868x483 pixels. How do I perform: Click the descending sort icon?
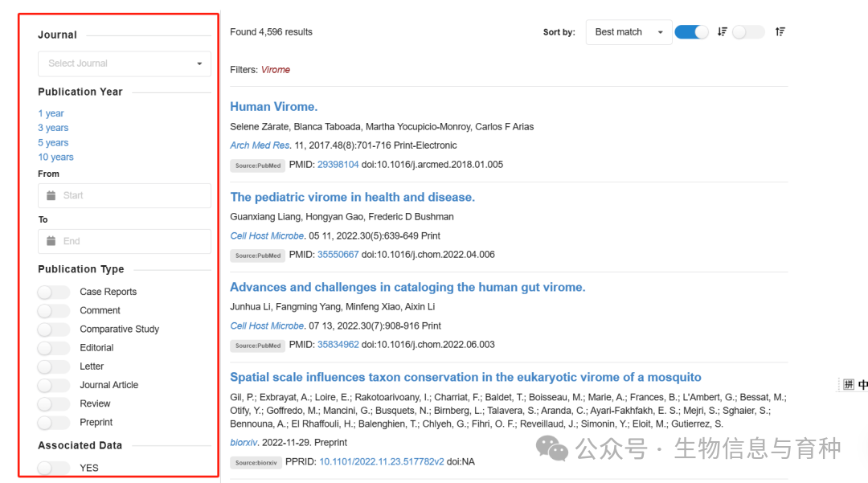click(722, 32)
